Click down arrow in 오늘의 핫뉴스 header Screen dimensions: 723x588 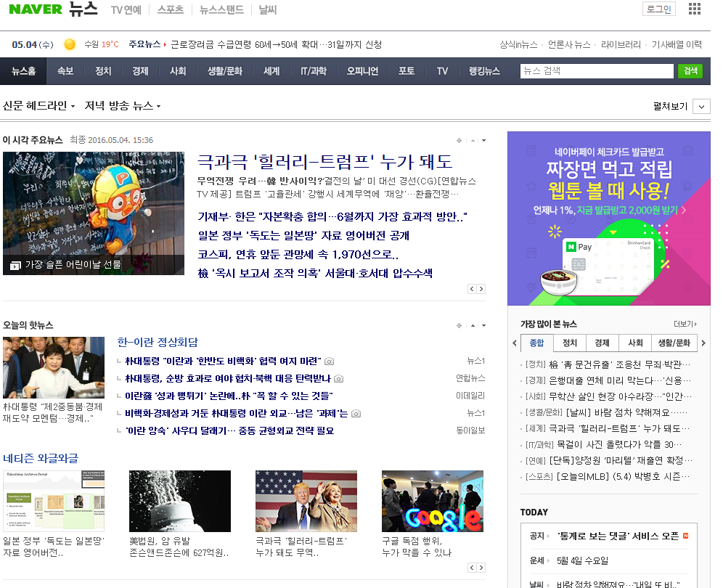coord(483,326)
